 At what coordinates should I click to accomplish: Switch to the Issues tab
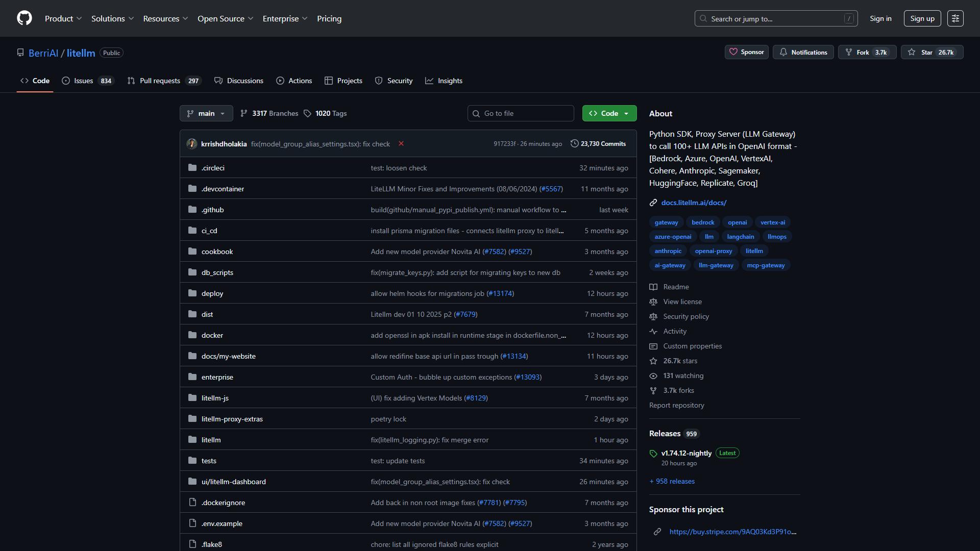(88, 81)
